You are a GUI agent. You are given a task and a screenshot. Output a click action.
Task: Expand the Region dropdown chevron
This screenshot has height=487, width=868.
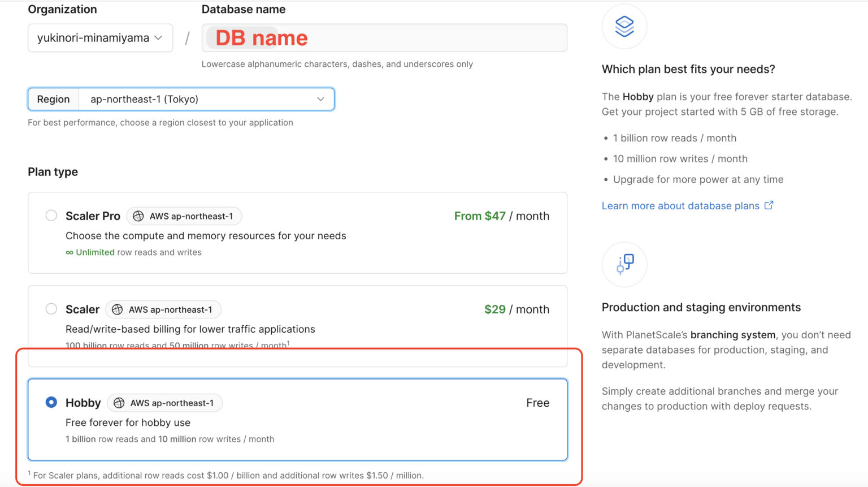click(x=320, y=99)
